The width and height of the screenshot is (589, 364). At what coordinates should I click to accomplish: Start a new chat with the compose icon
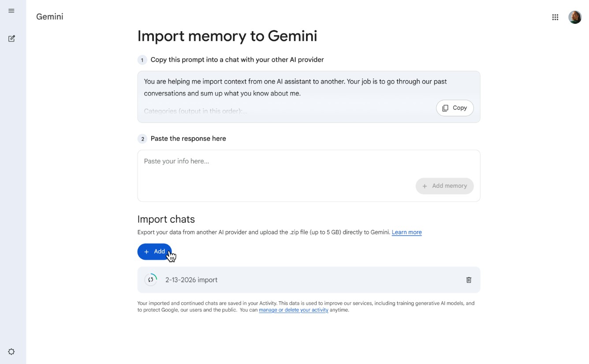pos(11,39)
